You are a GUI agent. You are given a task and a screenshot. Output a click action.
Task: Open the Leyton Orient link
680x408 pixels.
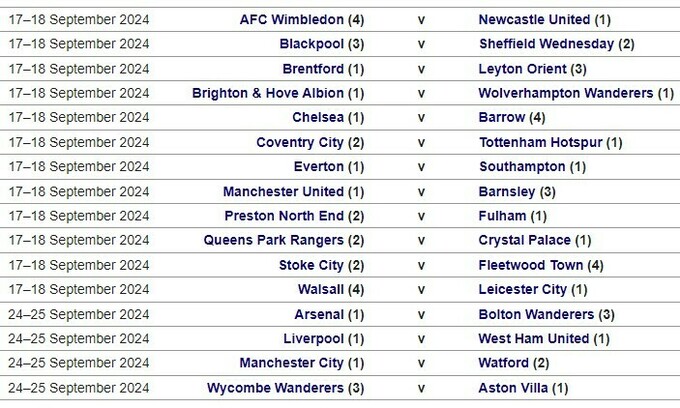click(523, 68)
